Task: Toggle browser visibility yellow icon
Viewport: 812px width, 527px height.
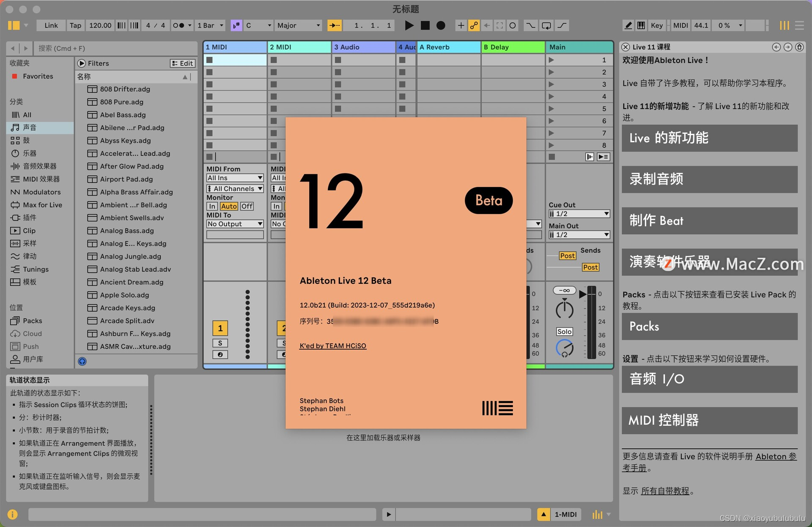Action: tap(14, 25)
